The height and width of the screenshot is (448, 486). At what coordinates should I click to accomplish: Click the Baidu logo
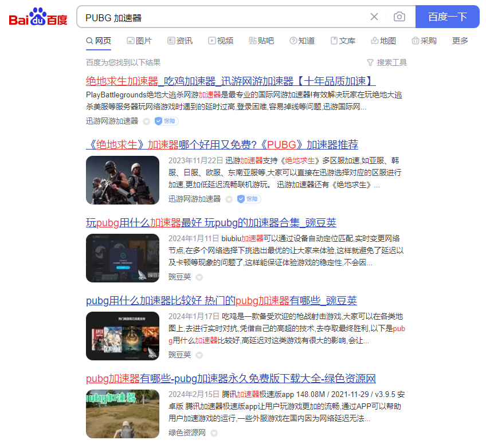tap(38, 17)
